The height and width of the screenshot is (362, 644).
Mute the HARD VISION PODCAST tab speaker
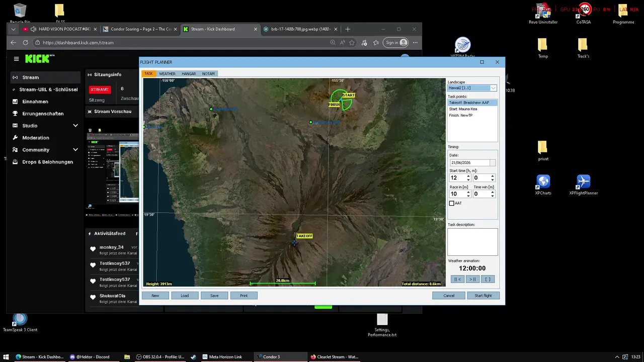pos(33,29)
